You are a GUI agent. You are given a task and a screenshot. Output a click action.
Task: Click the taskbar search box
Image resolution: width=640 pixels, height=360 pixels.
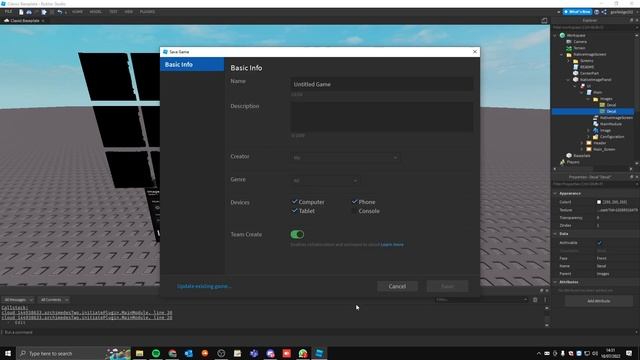coord(73,353)
